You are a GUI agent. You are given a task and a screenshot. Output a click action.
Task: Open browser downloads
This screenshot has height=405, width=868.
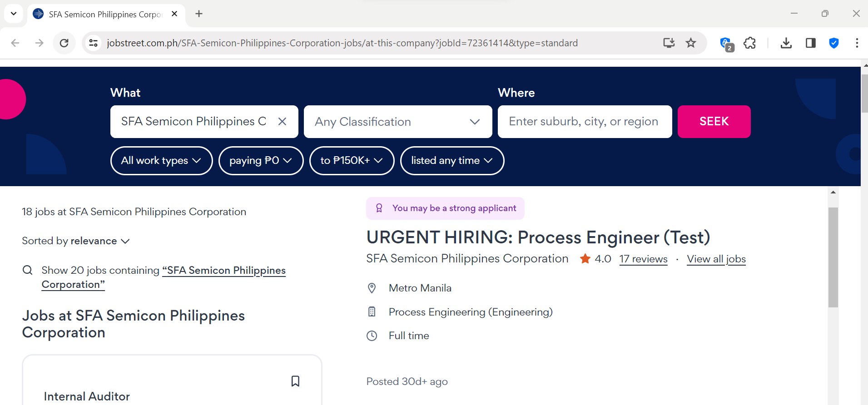point(786,43)
